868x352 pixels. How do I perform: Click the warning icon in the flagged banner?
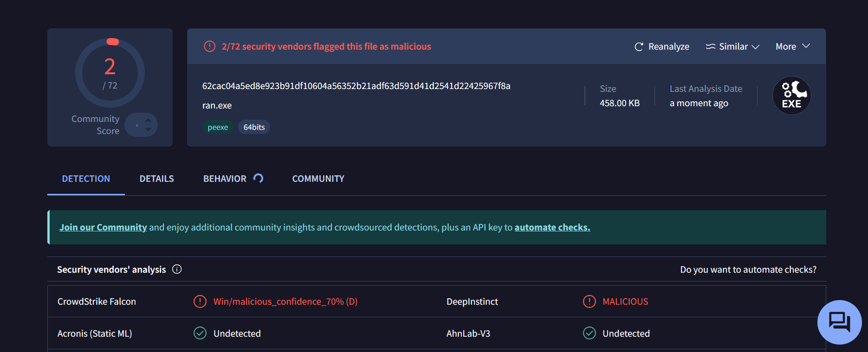click(x=210, y=46)
